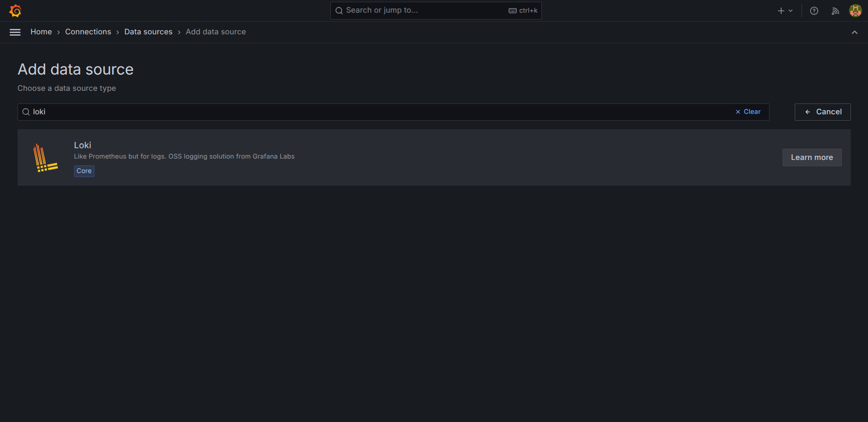Viewport: 868px width, 422px height.
Task: Click Learn more for Loki
Action: tap(812, 158)
